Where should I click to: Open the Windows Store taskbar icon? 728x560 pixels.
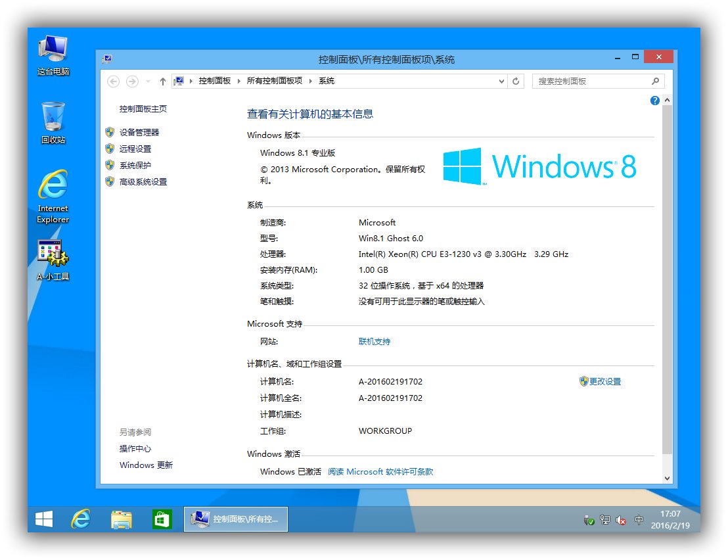162,519
